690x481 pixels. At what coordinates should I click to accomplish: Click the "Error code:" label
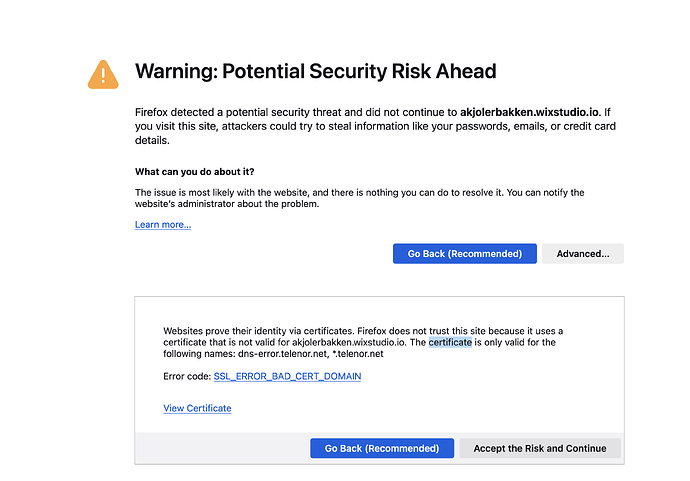point(187,376)
